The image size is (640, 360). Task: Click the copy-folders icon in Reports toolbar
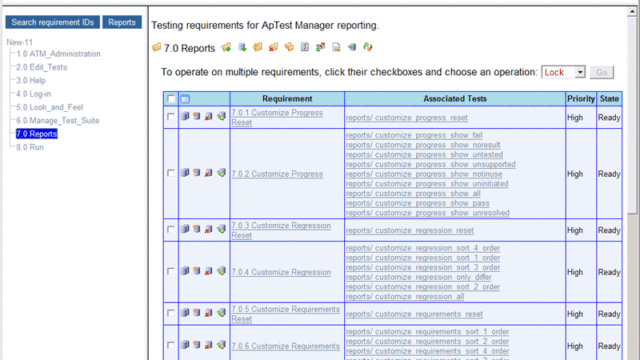click(x=289, y=47)
